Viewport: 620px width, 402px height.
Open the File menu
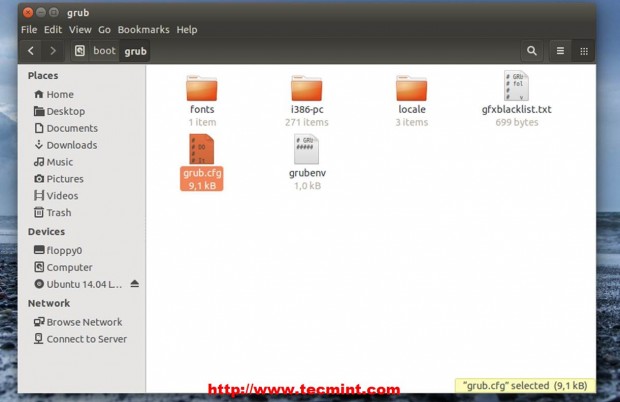29,30
